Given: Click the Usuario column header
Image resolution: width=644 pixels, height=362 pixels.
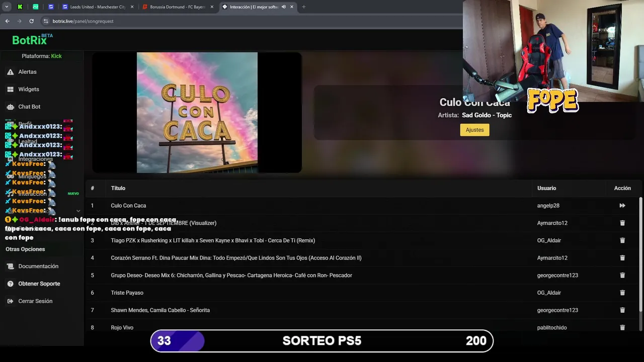Looking at the screenshot, I should coord(546,188).
